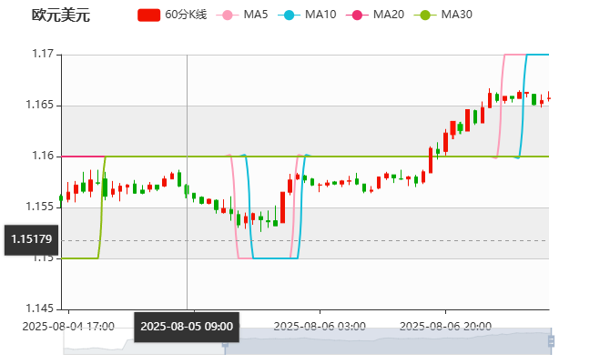Image resolution: width=610 pixels, height=364 pixels.
Task: Click the right handle of the zoom slider
Action: pyautogui.click(x=551, y=341)
